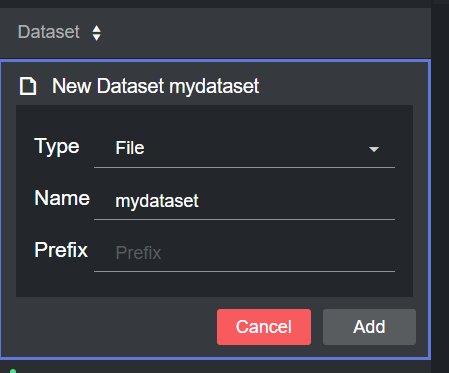Screen dimensions: 449x373
Task: Click the Dataset column header label
Action: [x=49, y=32]
